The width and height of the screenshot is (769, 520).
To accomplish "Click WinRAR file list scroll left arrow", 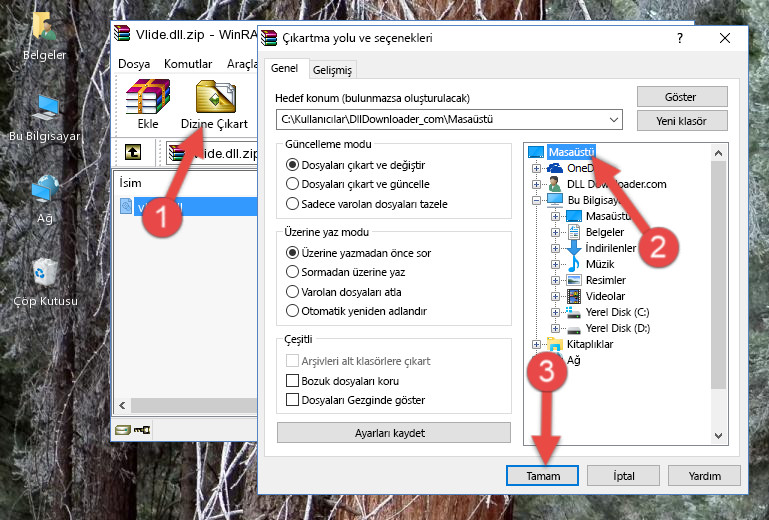I will (122, 406).
